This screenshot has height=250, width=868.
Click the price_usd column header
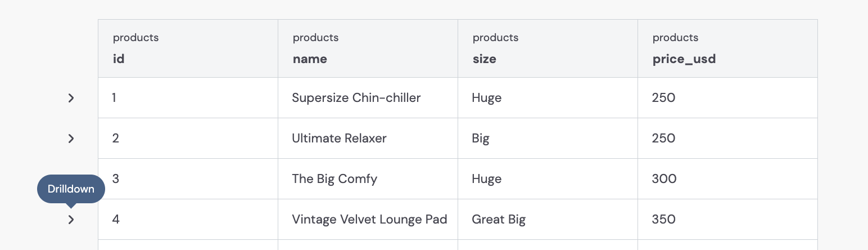point(727,48)
